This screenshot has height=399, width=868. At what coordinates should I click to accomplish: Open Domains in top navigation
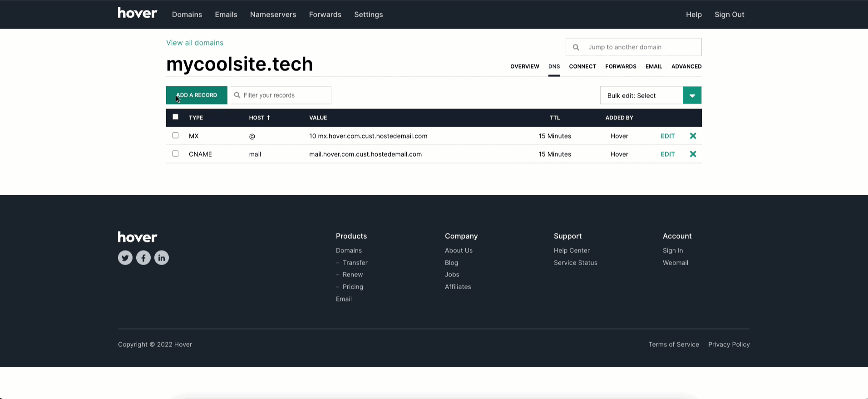[x=187, y=15]
